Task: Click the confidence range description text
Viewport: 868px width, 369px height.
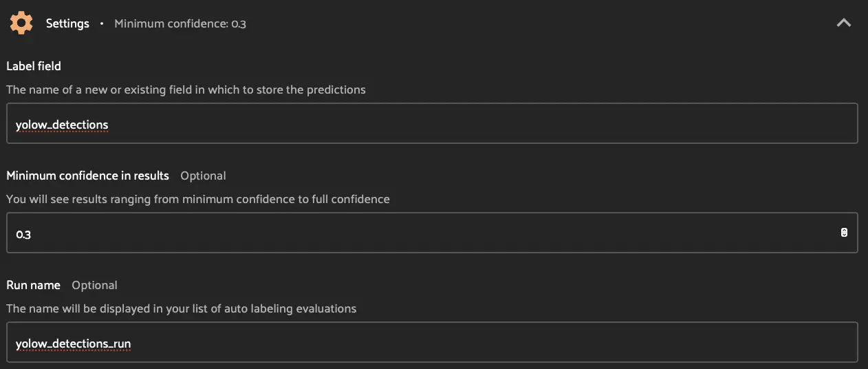Action: [198, 199]
